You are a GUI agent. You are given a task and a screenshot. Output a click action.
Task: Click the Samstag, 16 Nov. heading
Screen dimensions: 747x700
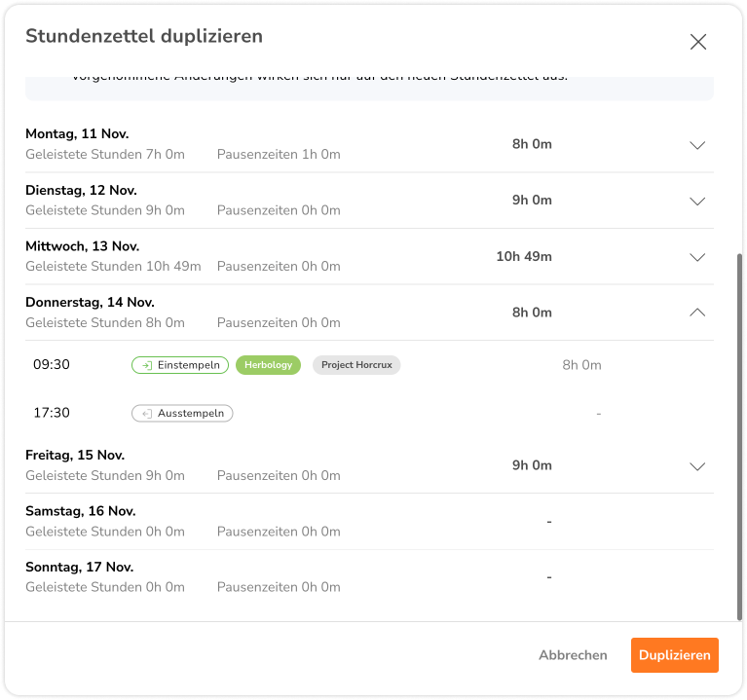pos(81,511)
